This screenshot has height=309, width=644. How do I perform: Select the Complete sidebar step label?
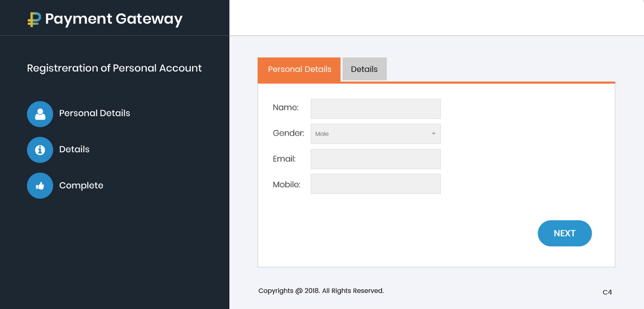[x=81, y=185]
